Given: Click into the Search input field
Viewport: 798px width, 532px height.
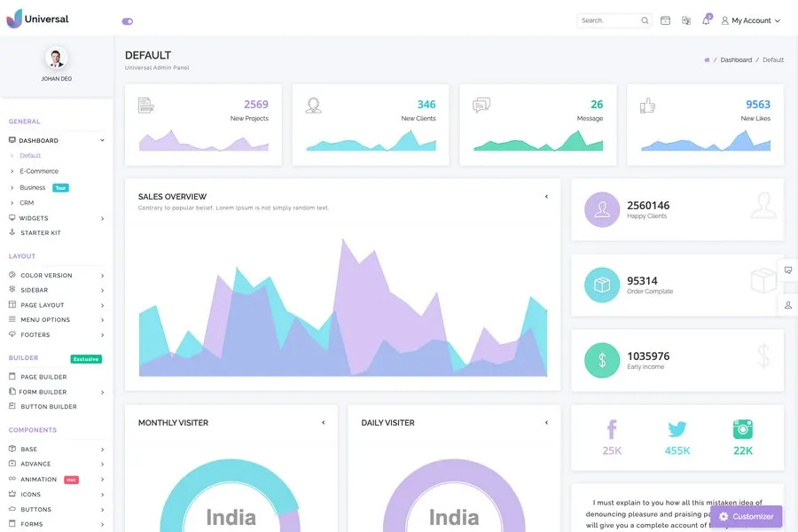Looking at the screenshot, I should pos(607,20).
